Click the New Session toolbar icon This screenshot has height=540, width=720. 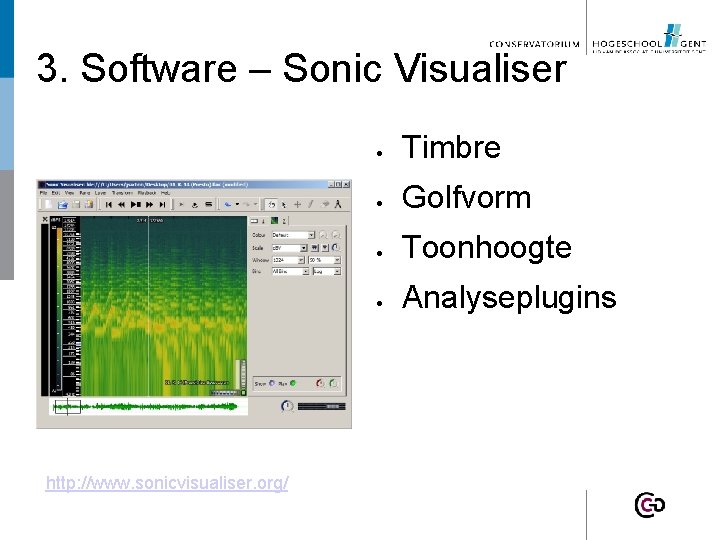(47, 204)
